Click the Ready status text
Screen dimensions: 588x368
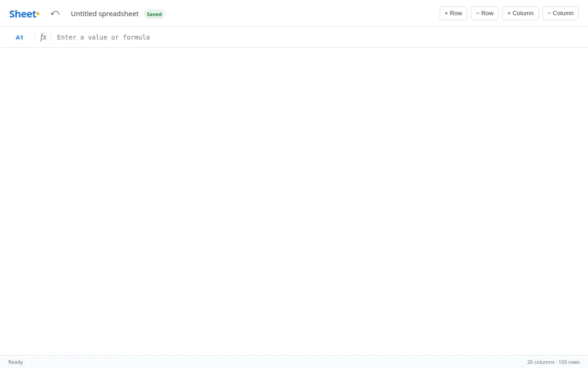click(16, 362)
